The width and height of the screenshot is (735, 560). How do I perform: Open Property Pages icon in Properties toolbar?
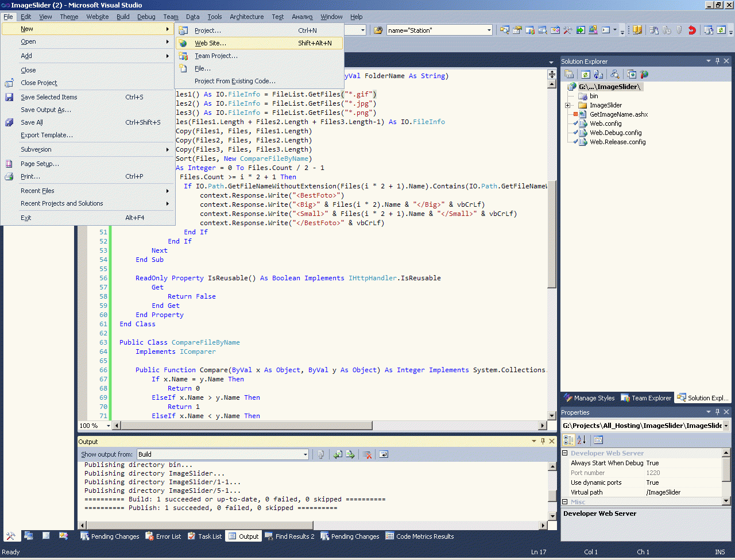coord(598,440)
